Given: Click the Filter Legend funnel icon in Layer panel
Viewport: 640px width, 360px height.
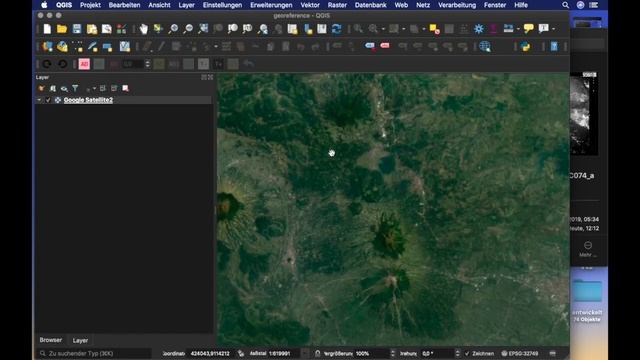Looking at the screenshot, I should click(75, 88).
